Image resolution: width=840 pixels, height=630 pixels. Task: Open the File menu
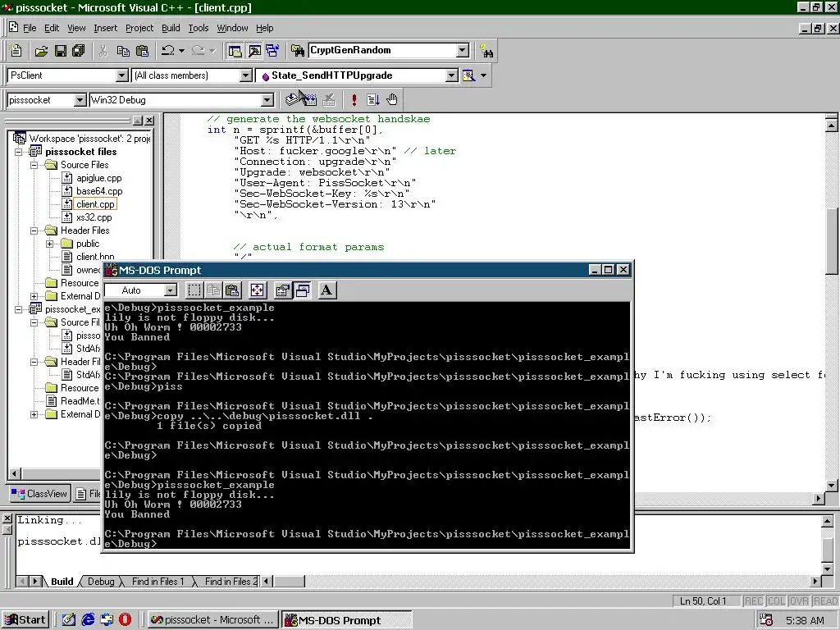click(x=30, y=28)
